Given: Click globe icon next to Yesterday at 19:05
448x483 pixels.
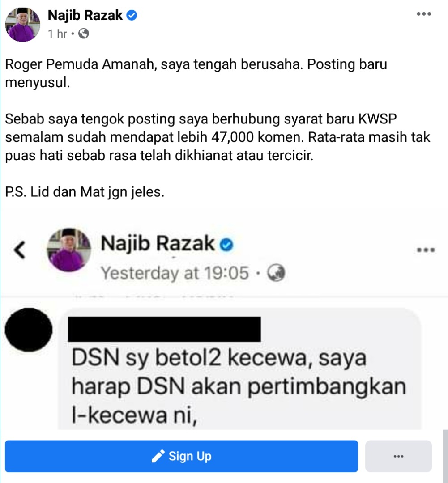Looking at the screenshot, I should (276, 273).
